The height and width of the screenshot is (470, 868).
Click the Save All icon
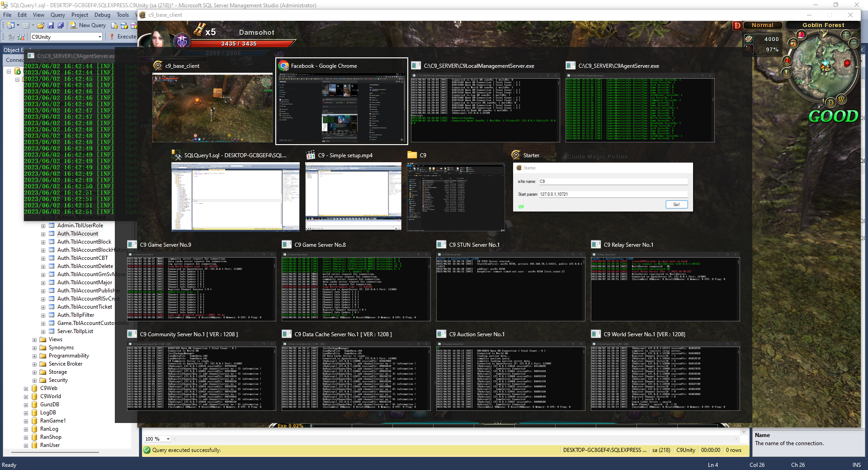[x=60, y=25]
